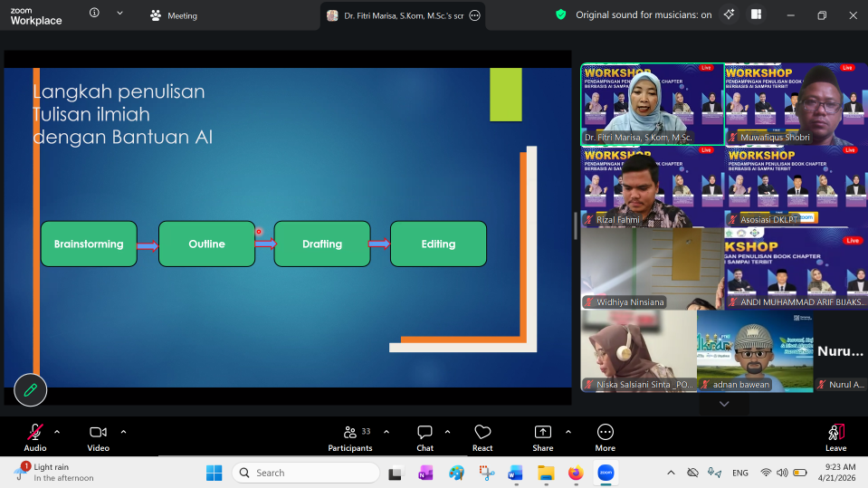Open the Participants list

click(350, 438)
